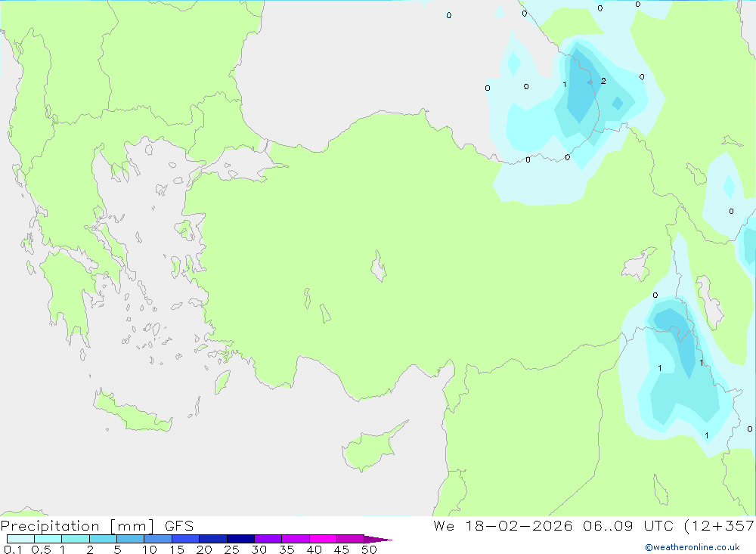Select the dark navy 25–30 mm legend swatch
Screen dimensions: 756x554
[x=240, y=539]
